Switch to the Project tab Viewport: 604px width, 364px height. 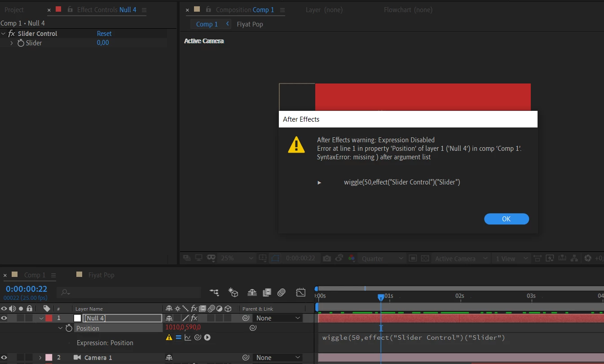(14, 10)
